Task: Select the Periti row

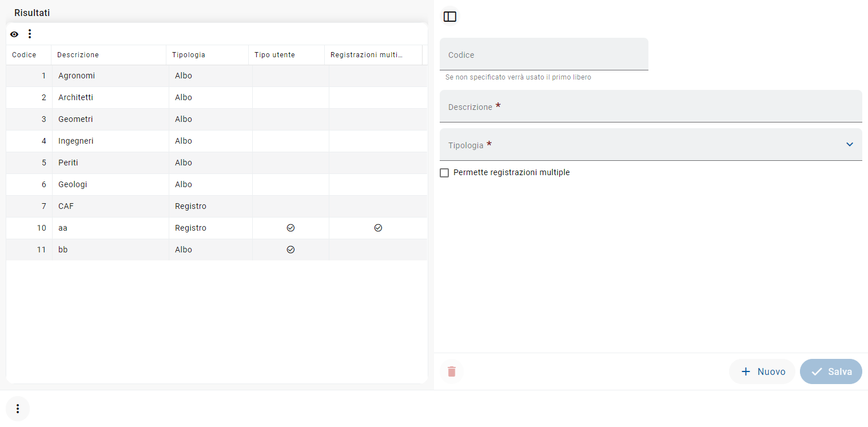Action: tap(217, 163)
